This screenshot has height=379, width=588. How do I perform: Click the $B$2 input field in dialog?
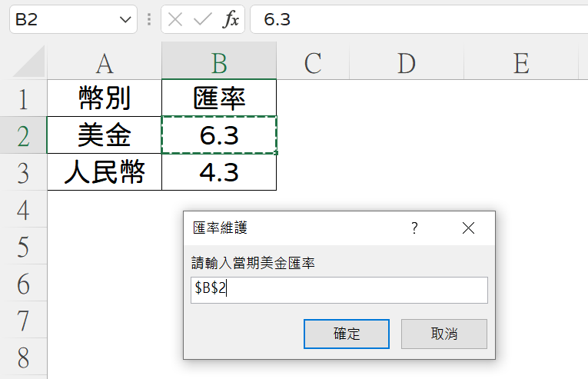tap(339, 290)
